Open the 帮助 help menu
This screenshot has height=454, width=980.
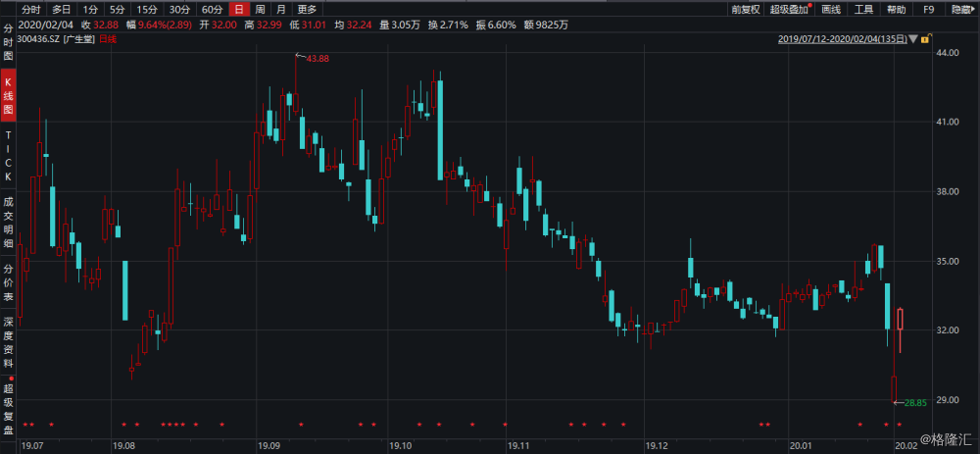pos(897,10)
